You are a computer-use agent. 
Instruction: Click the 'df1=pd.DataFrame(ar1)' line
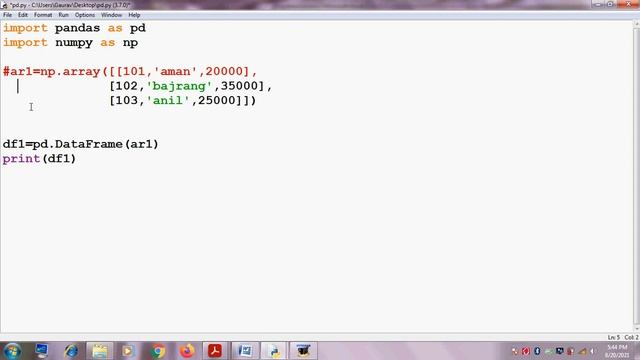pyautogui.click(x=80, y=144)
